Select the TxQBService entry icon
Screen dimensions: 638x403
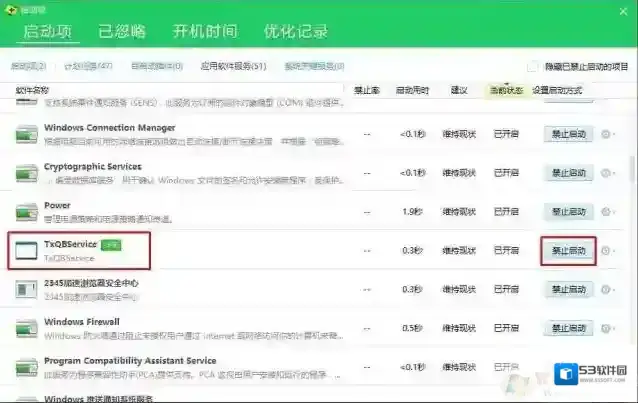tap(26, 249)
